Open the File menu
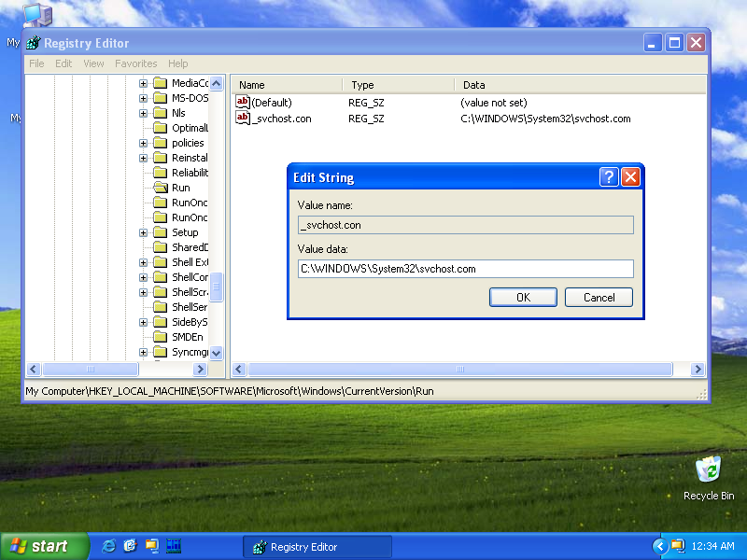747x560 pixels. [x=36, y=63]
